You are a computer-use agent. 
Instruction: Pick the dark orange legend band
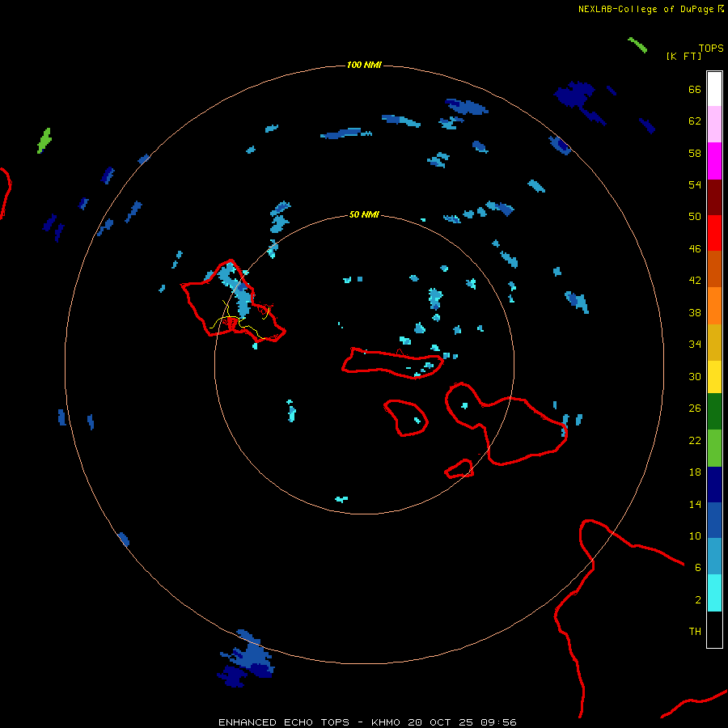coord(714,269)
